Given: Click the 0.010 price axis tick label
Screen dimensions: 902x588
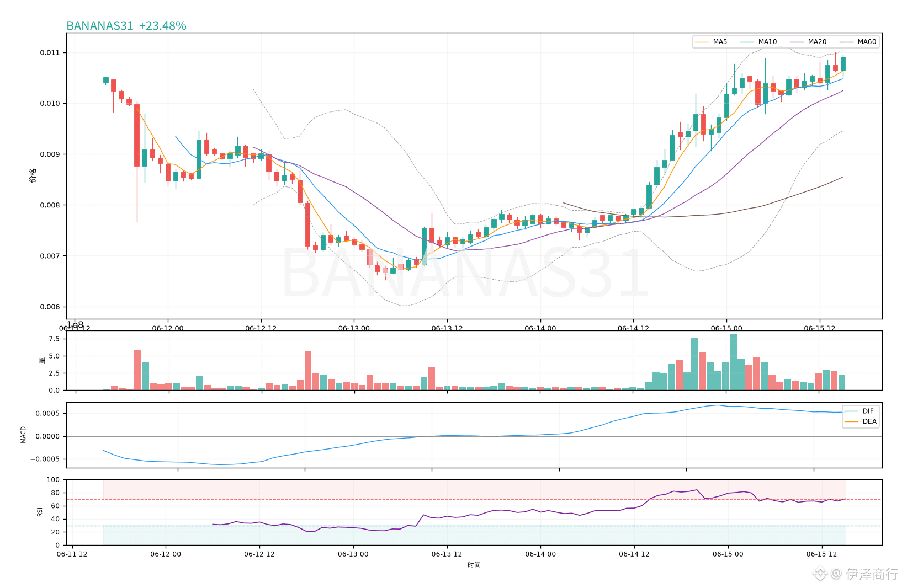Looking at the screenshot, I should pyautogui.click(x=50, y=104).
